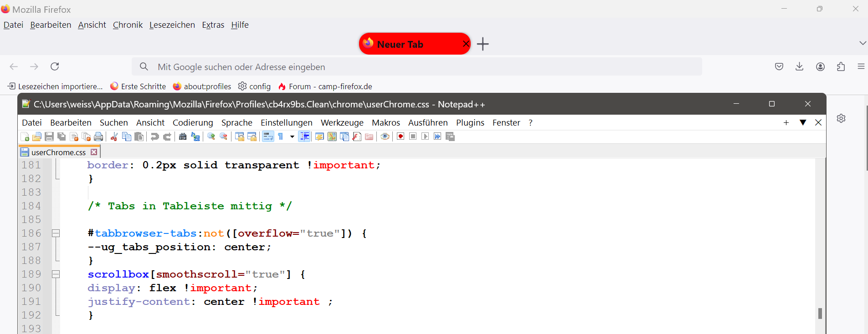Image resolution: width=868 pixels, height=334 pixels.
Task: Click the Close All icon in Notepad++ toolbar
Action: [x=86, y=137]
